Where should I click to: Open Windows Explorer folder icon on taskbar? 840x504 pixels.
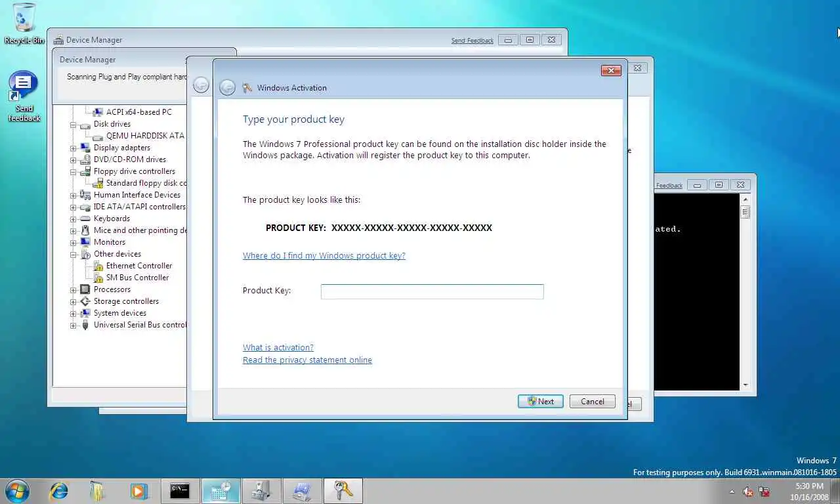pyautogui.click(x=98, y=490)
